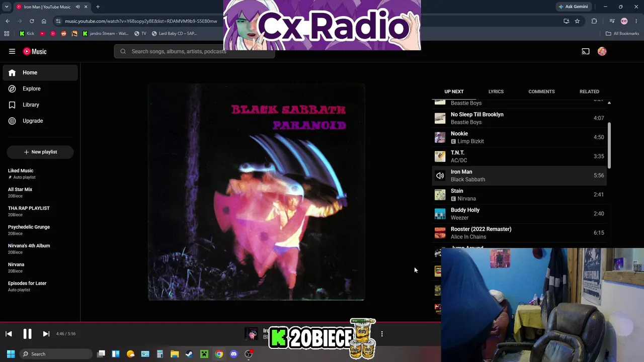Image resolution: width=644 pixels, height=362 pixels.
Task: Play Rooster (2022 Remaster) from queue
Action: click(519, 233)
